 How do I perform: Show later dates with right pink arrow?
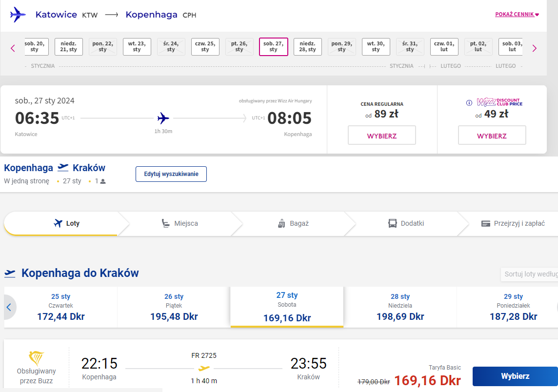tap(534, 48)
